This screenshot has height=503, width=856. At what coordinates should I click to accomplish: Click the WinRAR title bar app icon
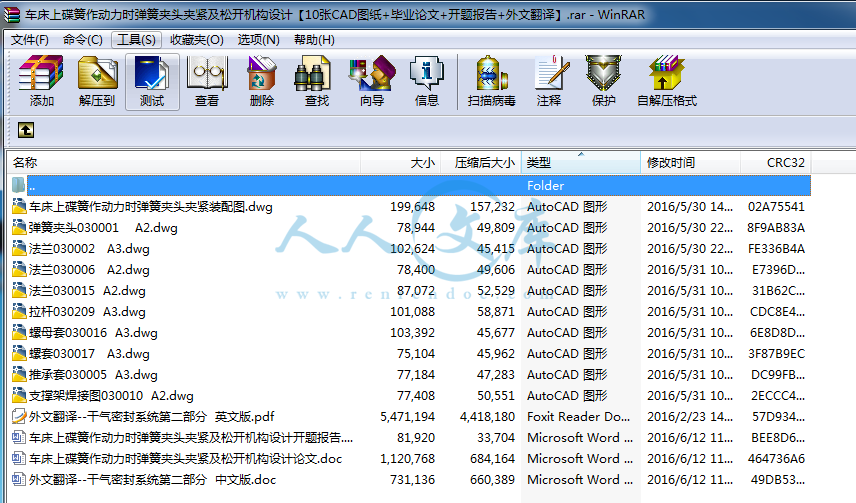coord(12,14)
